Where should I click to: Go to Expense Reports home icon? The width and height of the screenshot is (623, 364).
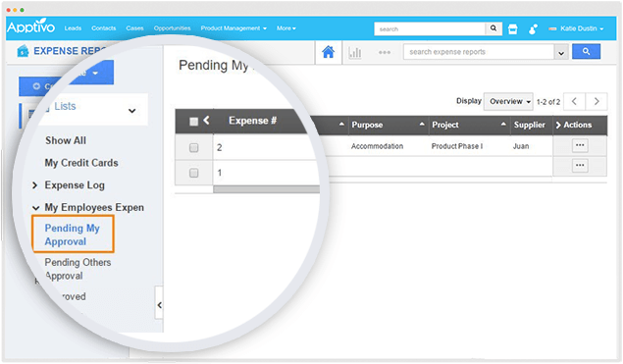point(329,52)
